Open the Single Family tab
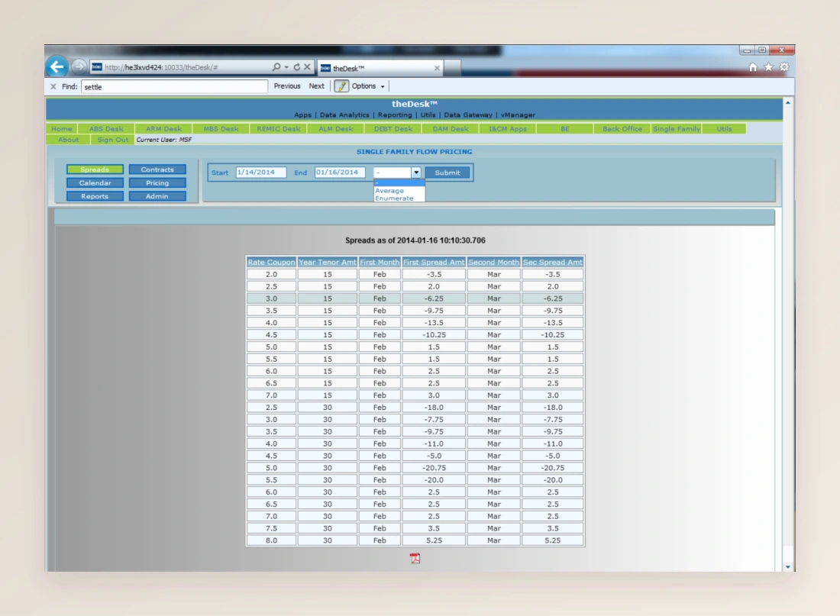This screenshot has height=616, width=840. 676,128
